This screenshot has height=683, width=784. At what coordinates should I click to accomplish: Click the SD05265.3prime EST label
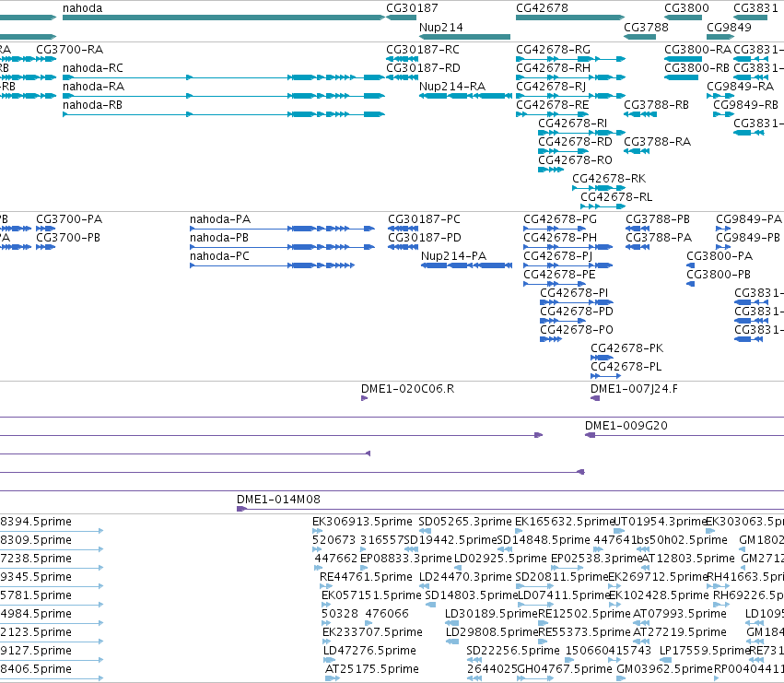coord(465,522)
